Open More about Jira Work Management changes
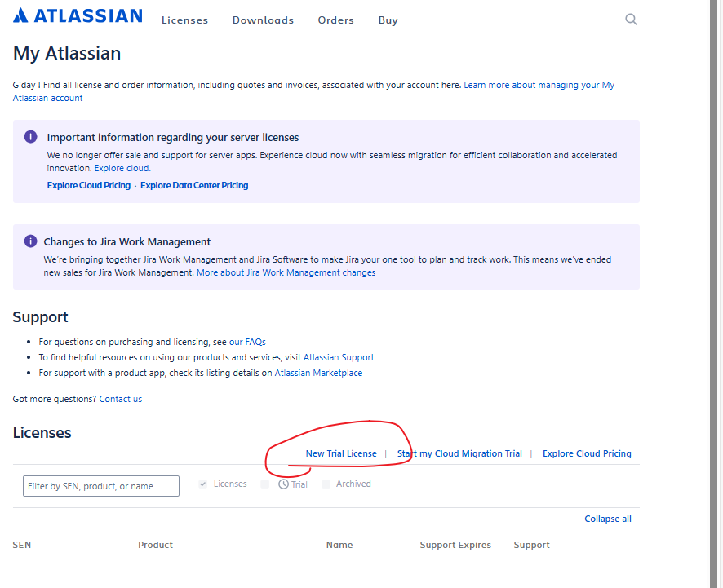Viewport: 723px width, 588px height. (286, 273)
